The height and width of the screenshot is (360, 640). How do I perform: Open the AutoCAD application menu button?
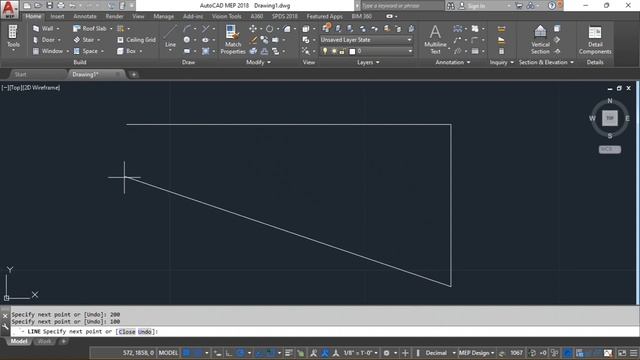(x=9, y=9)
